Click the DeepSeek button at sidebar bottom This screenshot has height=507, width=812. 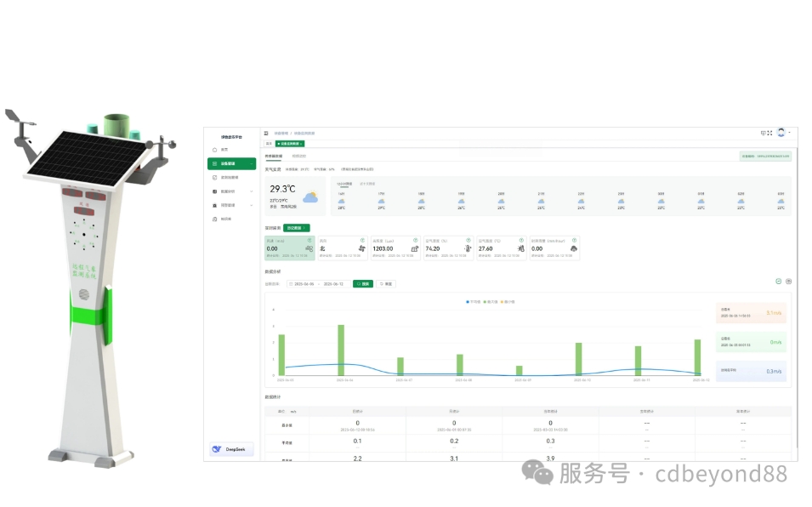point(231,449)
